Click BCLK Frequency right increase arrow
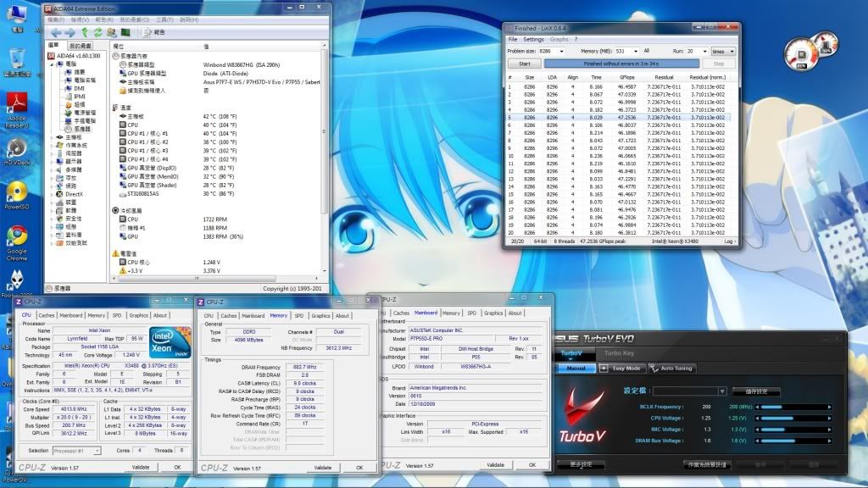 click(x=829, y=408)
